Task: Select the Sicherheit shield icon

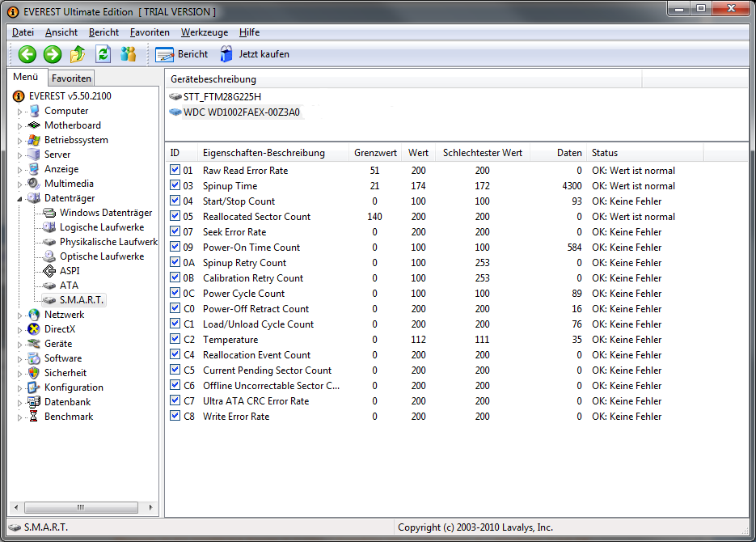Action: click(x=34, y=373)
